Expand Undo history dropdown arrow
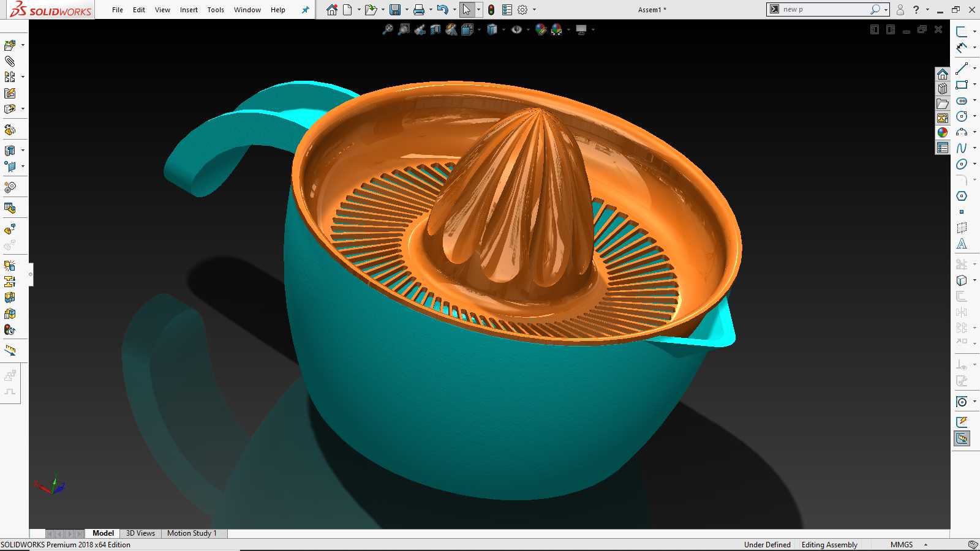Viewport: 980px width, 551px height. click(x=454, y=10)
